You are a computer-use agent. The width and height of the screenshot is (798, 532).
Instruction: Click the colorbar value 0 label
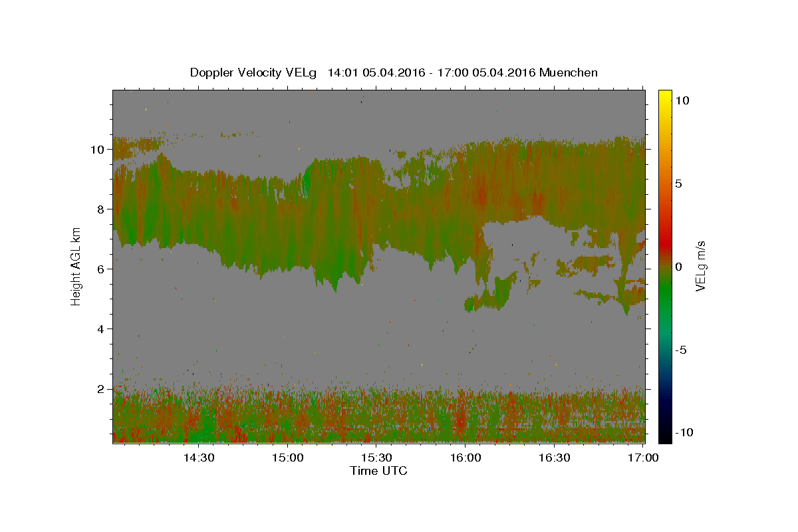tap(680, 267)
